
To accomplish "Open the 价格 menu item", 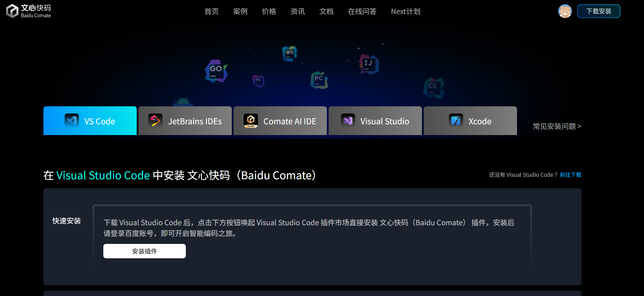I will pos(269,11).
